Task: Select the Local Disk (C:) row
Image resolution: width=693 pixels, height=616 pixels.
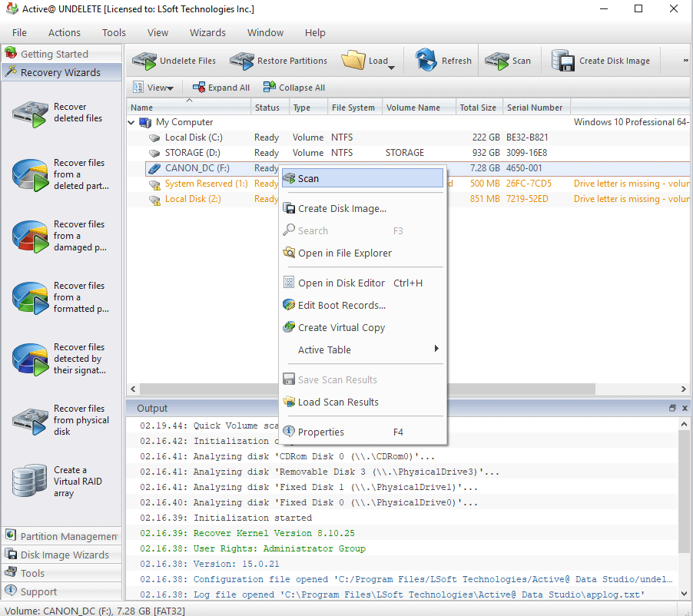Action: point(409,137)
